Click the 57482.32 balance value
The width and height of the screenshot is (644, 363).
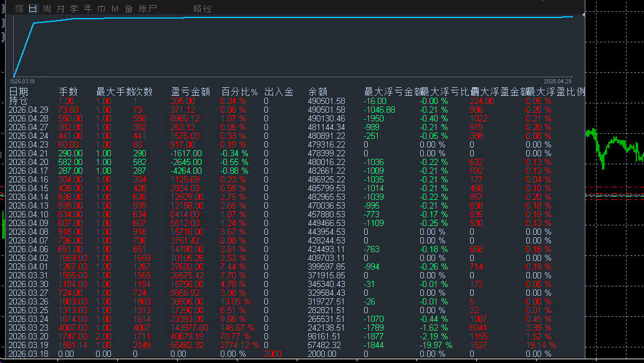(324, 346)
